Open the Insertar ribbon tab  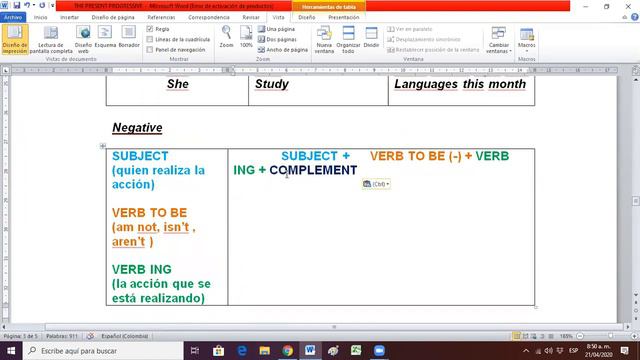click(x=69, y=17)
